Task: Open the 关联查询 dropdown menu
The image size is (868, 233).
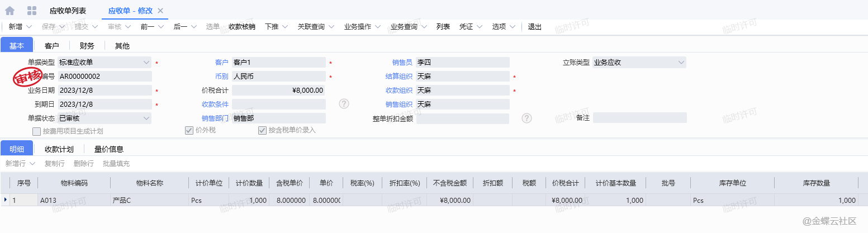Action: (x=316, y=26)
